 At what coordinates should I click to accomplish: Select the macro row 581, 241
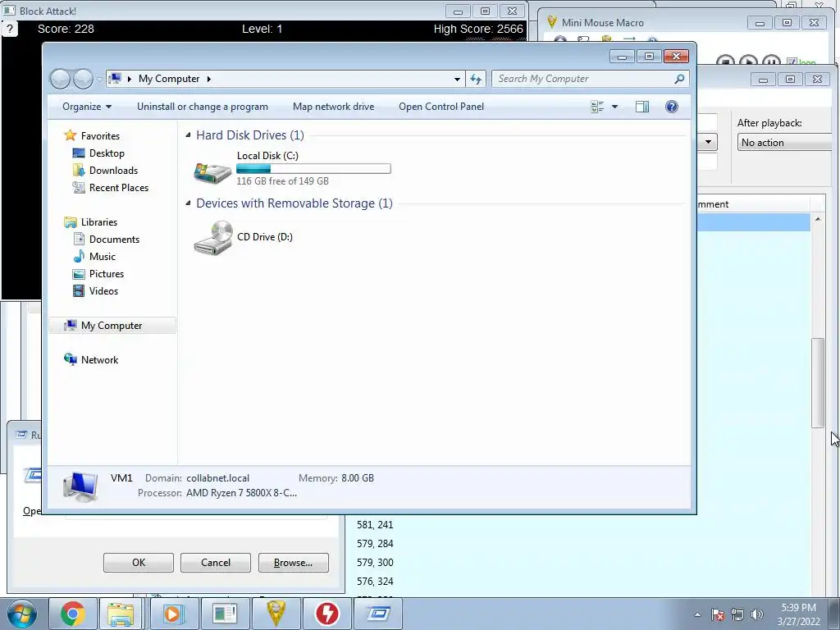click(375, 525)
